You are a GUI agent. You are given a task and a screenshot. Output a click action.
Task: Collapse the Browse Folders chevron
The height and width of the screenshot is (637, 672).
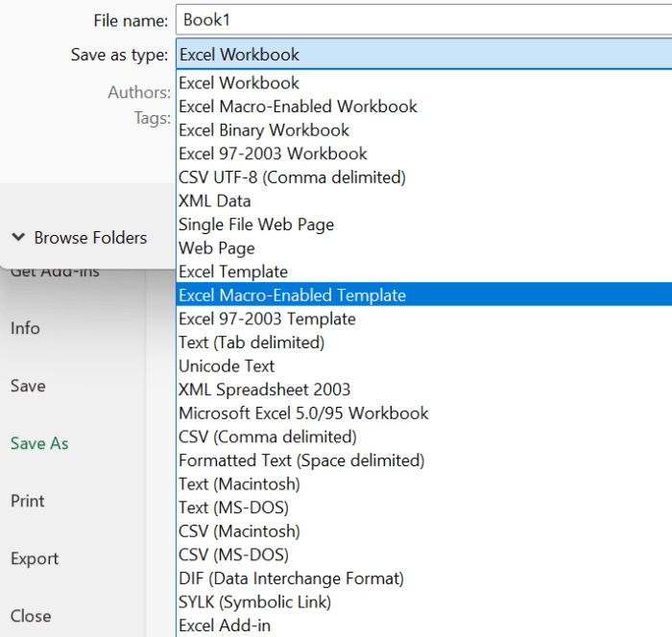(18, 238)
